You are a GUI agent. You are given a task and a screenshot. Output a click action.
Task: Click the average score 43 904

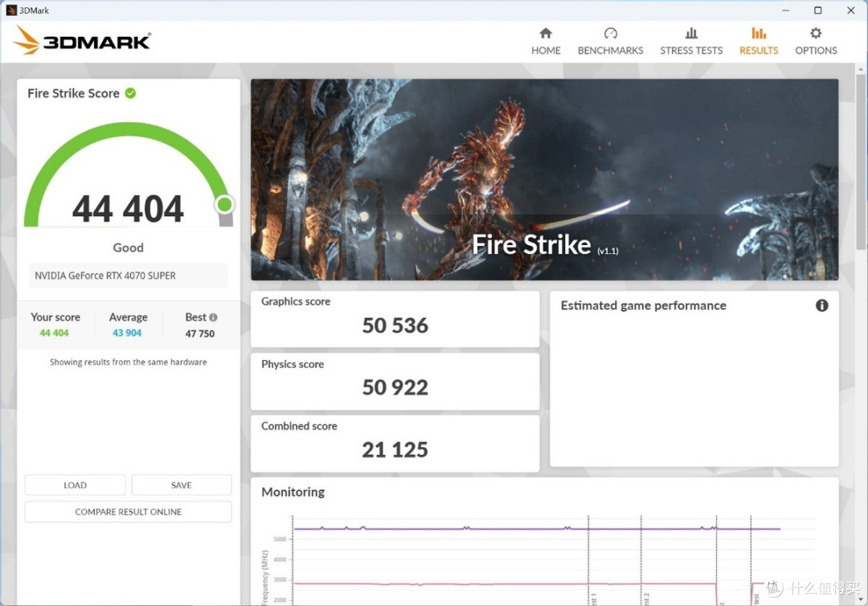pyautogui.click(x=127, y=333)
